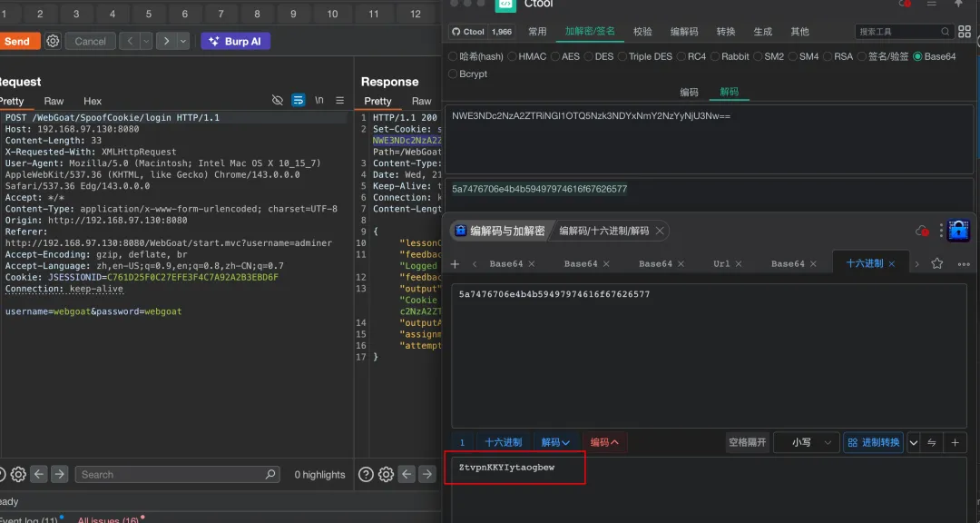The width and height of the screenshot is (980, 523).
Task: Launch Burp AI
Action: point(235,41)
